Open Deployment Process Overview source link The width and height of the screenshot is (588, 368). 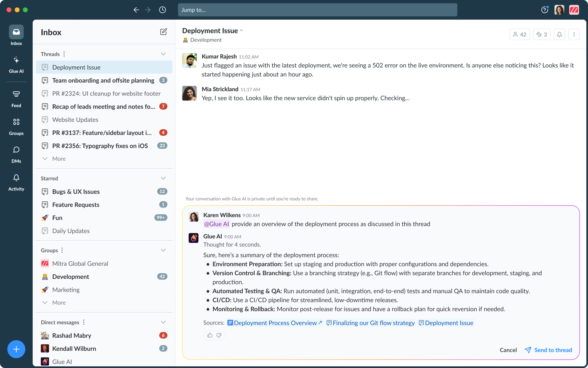[x=275, y=323]
